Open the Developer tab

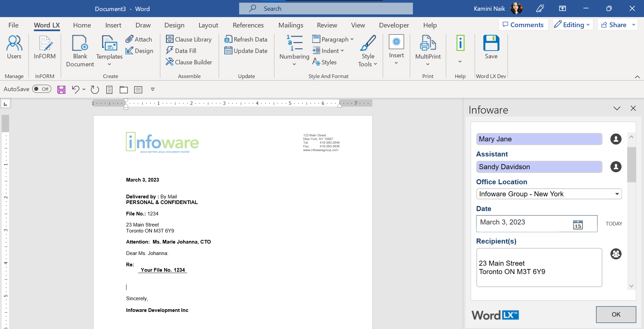pyautogui.click(x=394, y=25)
